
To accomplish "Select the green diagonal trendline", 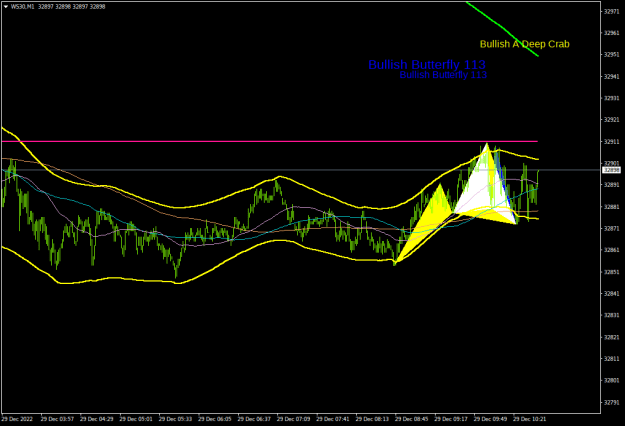I will point(503,29).
